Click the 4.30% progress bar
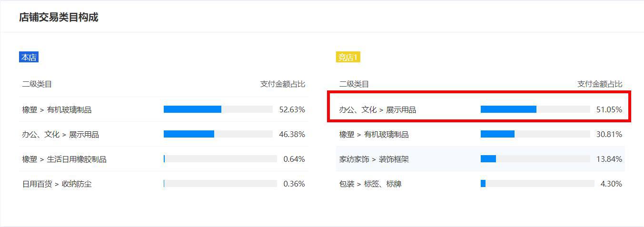Viewport: 644px width, 227px height. (x=537, y=184)
